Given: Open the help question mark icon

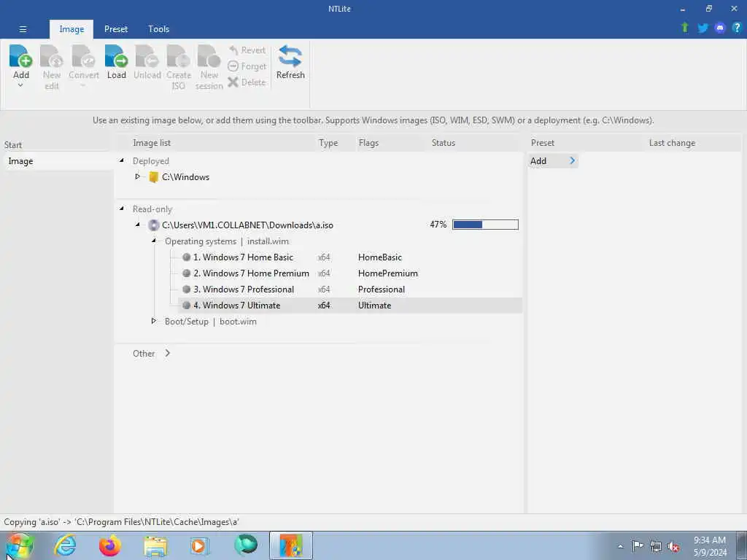Looking at the screenshot, I should tap(737, 28).
